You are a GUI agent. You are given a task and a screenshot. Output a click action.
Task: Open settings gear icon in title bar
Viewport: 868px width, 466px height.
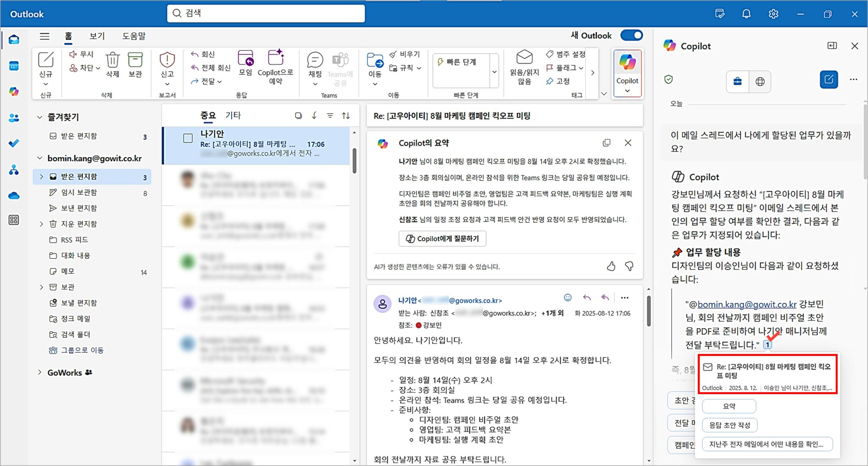point(773,14)
